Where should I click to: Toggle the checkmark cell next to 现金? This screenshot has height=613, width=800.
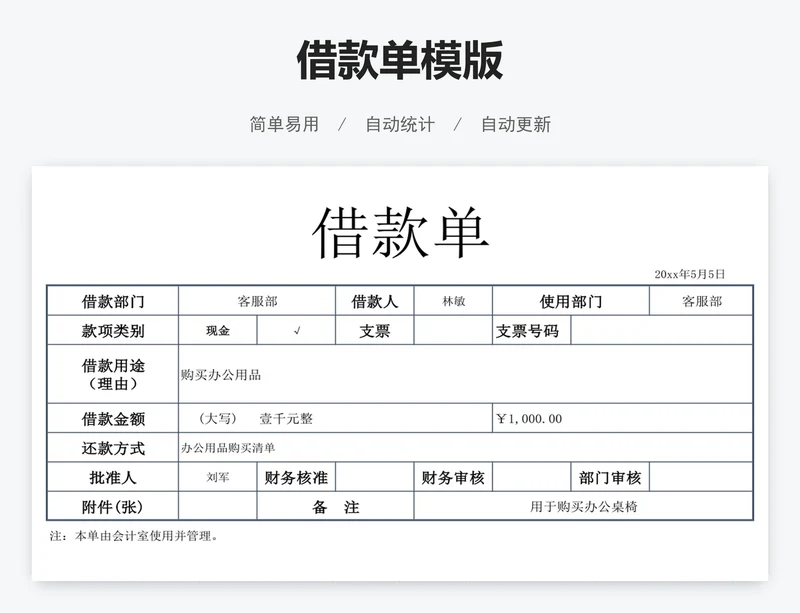point(296,330)
